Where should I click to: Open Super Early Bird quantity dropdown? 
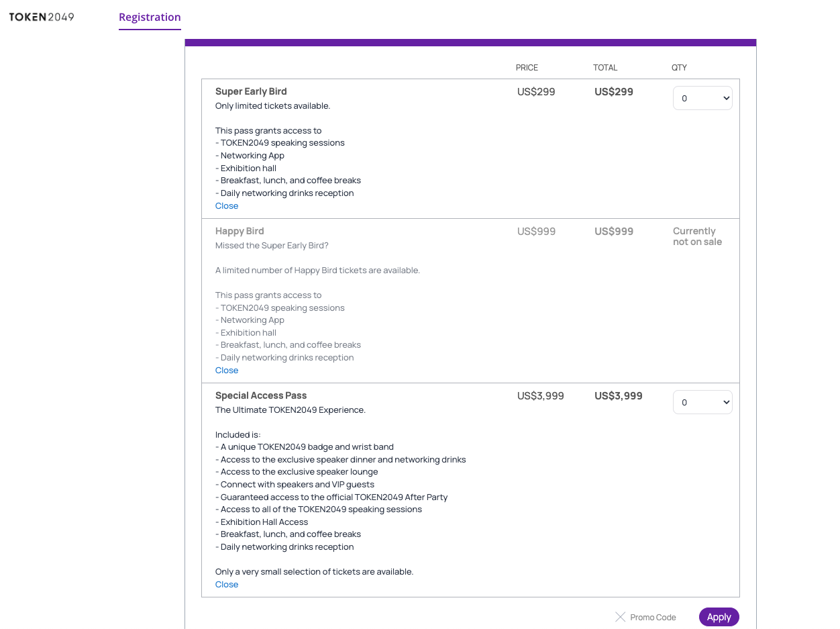click(x=702, y=99)
